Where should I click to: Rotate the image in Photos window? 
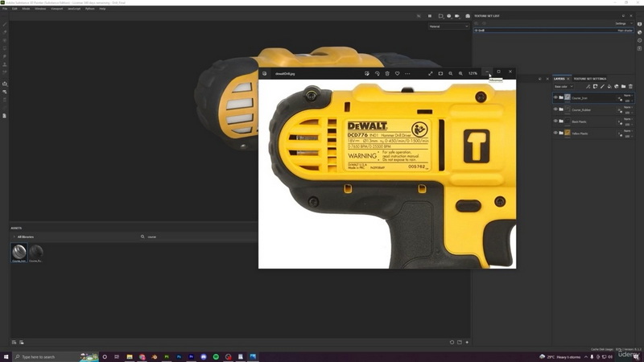tap(377, 73)
